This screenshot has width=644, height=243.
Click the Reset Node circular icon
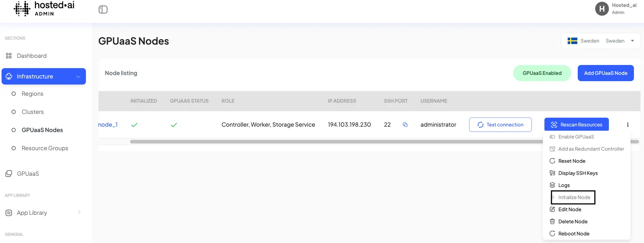(552, 161)
